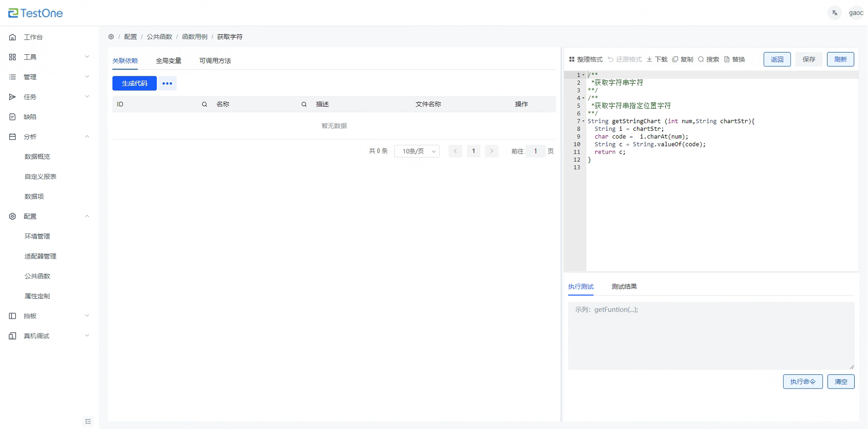Fold comment block at line 1

(x=583, y=75)
